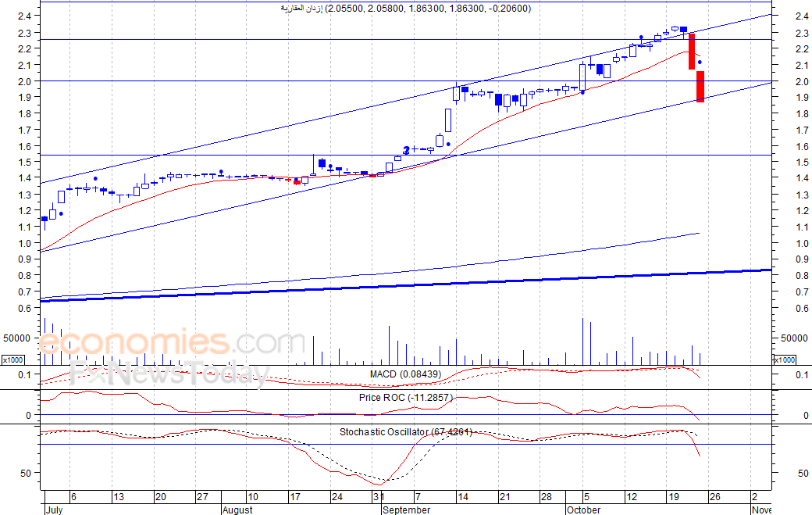Click the Stochastic Oscillator label
This screenshot has height=515, width=812.
click(405, 431)
